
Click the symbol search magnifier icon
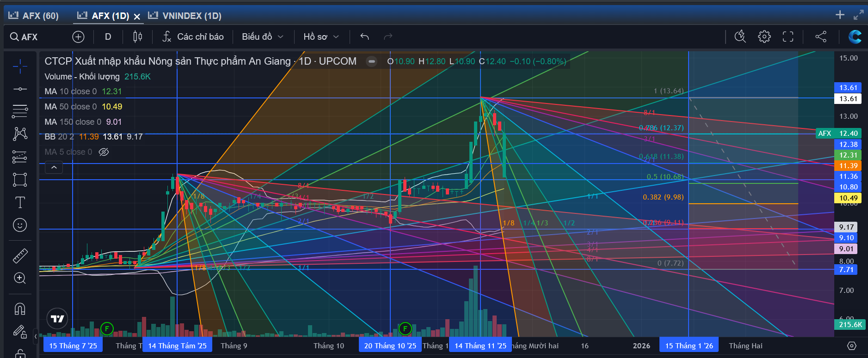(14, 37)
